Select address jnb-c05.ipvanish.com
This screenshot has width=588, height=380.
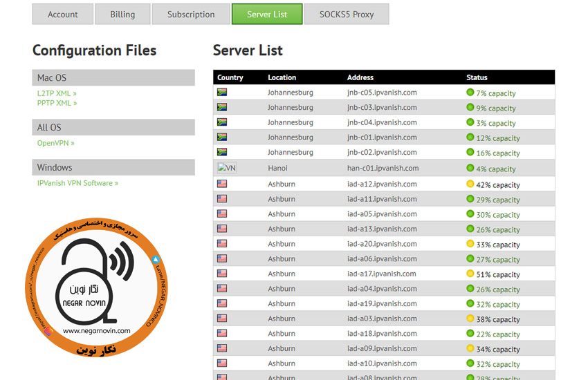click(382, 93)
